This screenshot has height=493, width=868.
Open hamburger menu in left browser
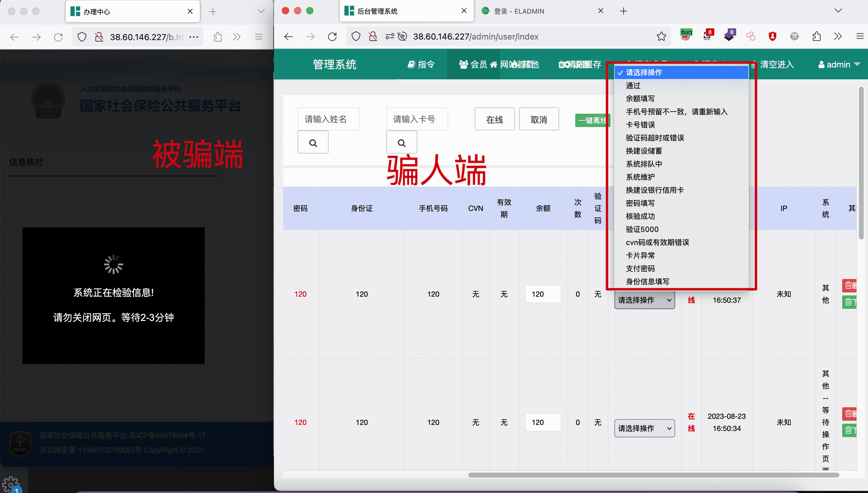click(259, 36)
